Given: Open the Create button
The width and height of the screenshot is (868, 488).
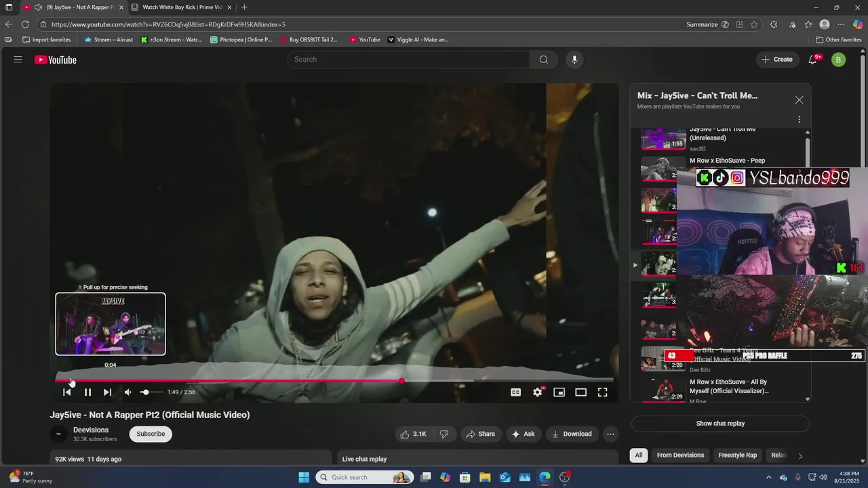Looking at the screenshot, I should 777,60.
